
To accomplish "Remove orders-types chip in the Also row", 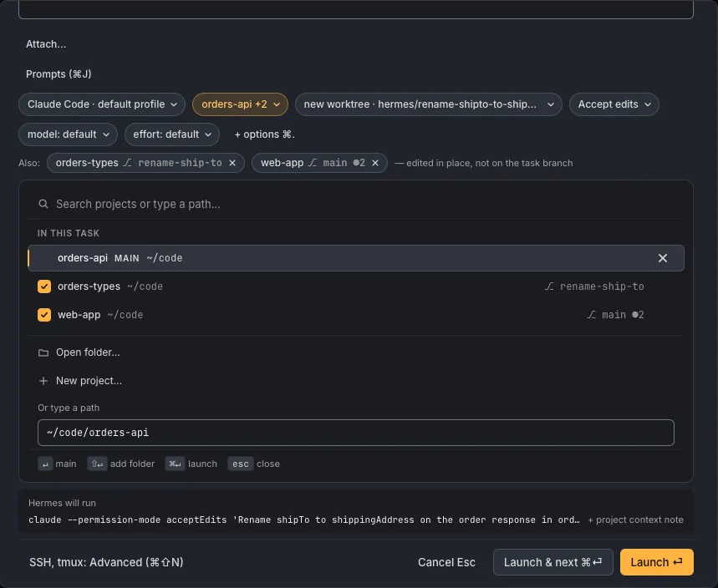I will point(232,163).
